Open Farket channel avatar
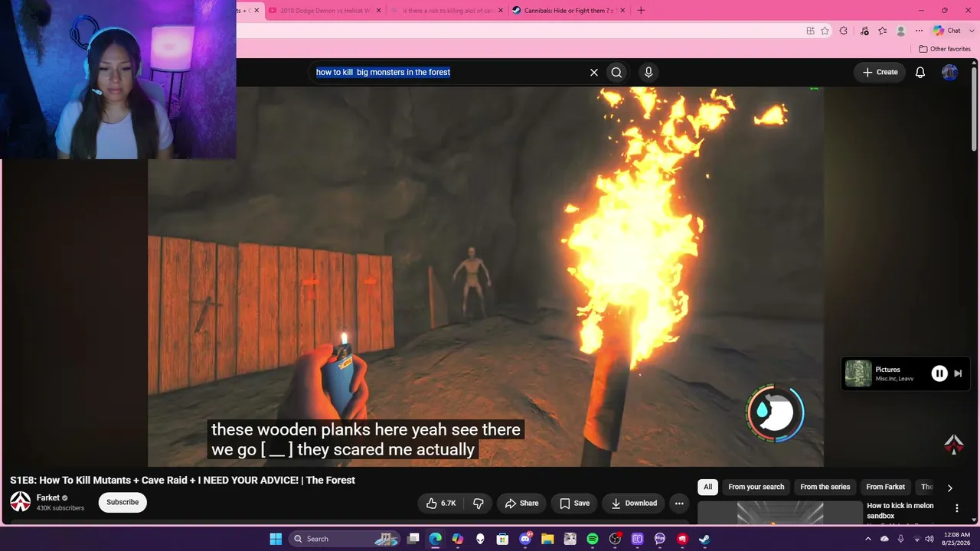The image size is (980, 551). click(20, 502)
